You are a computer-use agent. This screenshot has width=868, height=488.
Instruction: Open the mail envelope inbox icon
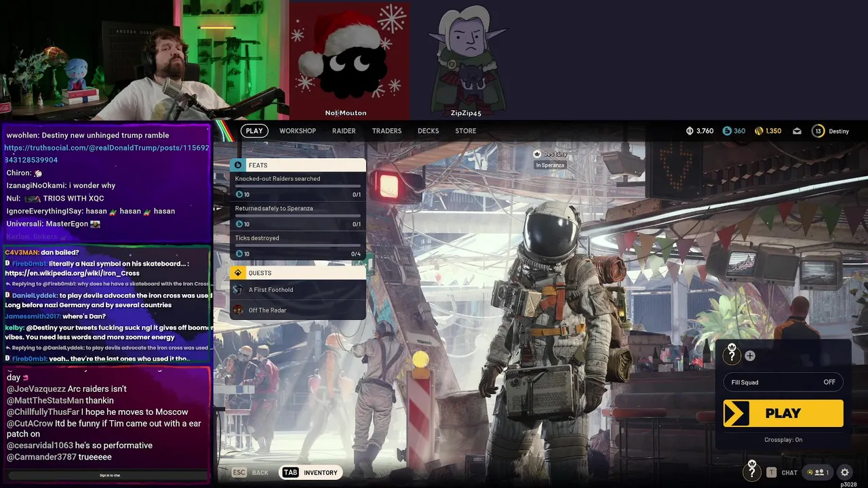pyautogui.click(x=797, y=131)
